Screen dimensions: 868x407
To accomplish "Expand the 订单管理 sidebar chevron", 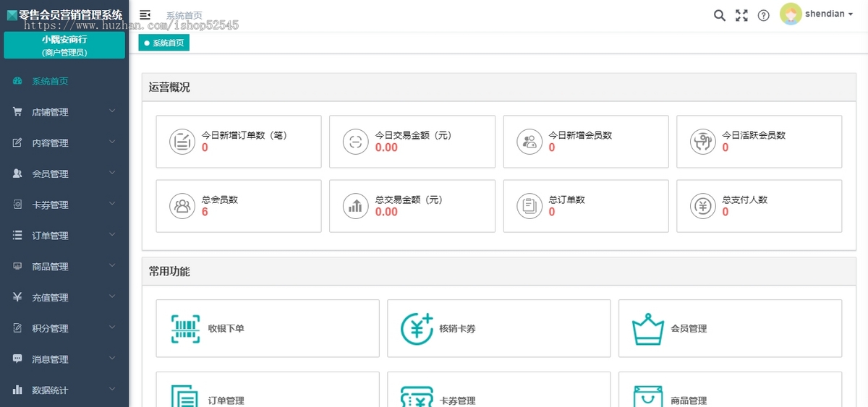I will 112,235.
